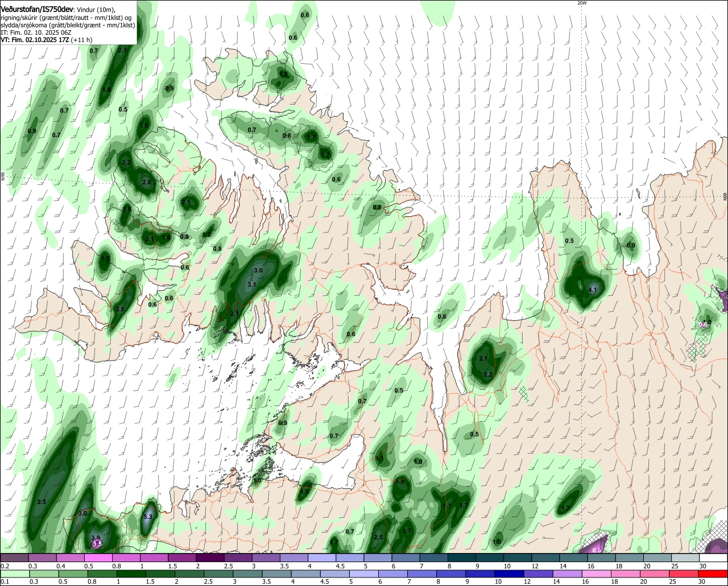The image size is (728, 586).
Task: Click the 3.0 value just above 3.1
Action: (x=258, y=271)
